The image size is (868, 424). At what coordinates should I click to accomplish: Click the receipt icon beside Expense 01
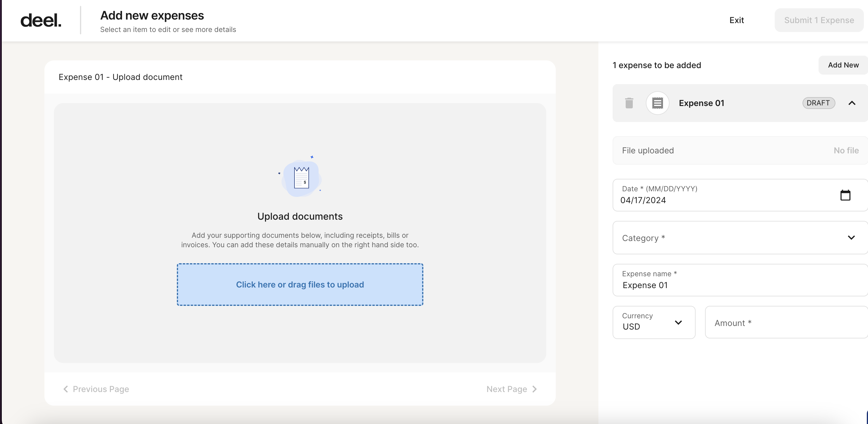[657, 103]
